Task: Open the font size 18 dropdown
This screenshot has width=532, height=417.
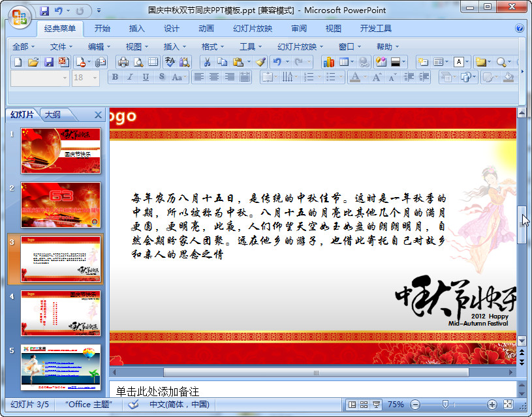Action: coord(95,78)
